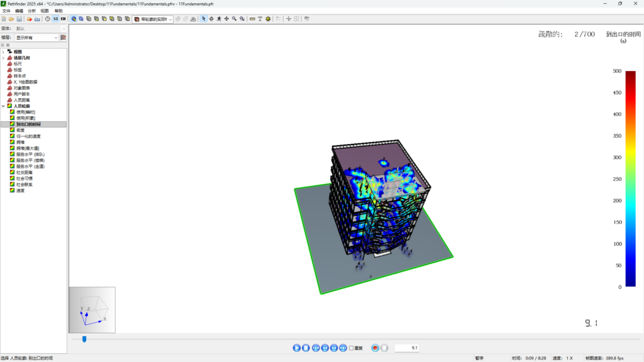Screen dimensions: 644x362
Task: Click the text label tool icon
Action: click(260, 19)
